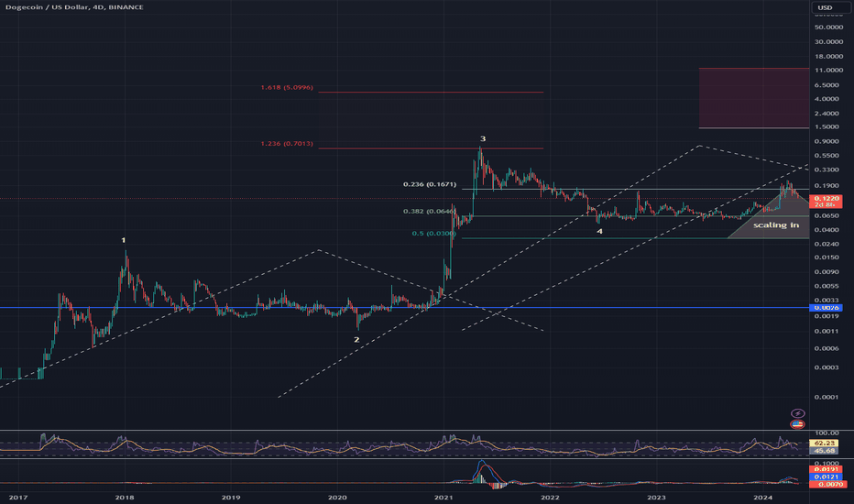Click the 2022 label on time axis
Screen dimensions: 854x504
click(550, 498)
